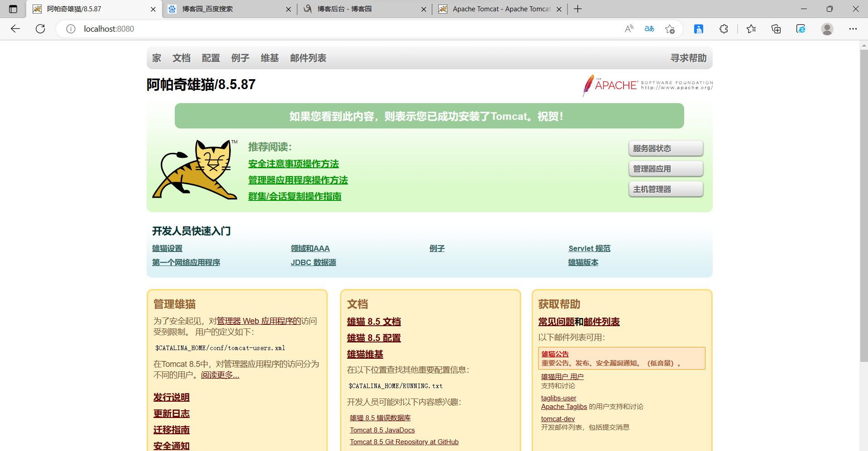Open the 第一个网络应用程序 link

click(x=186, y=262)
